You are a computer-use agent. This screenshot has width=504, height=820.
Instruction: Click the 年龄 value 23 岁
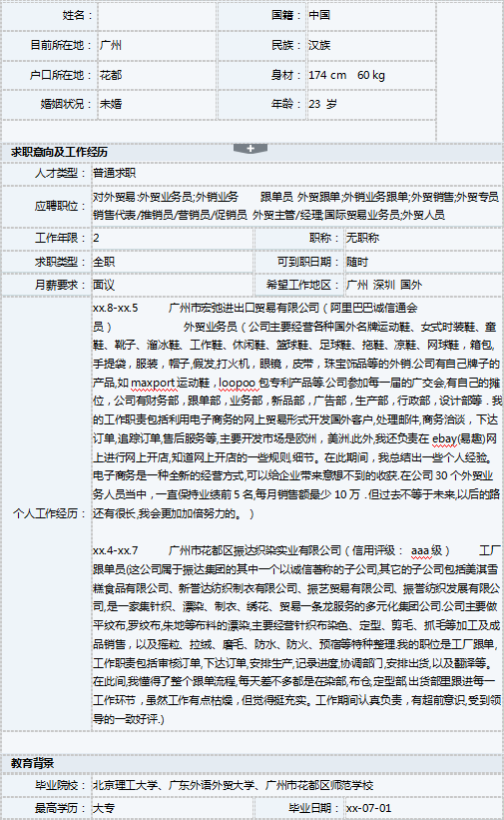click(322, 104)
